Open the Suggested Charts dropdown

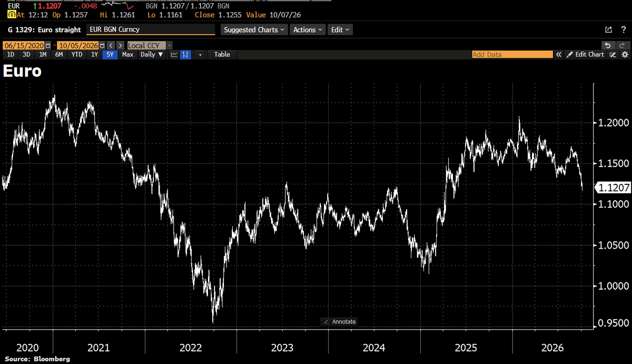tap(254, 30)
